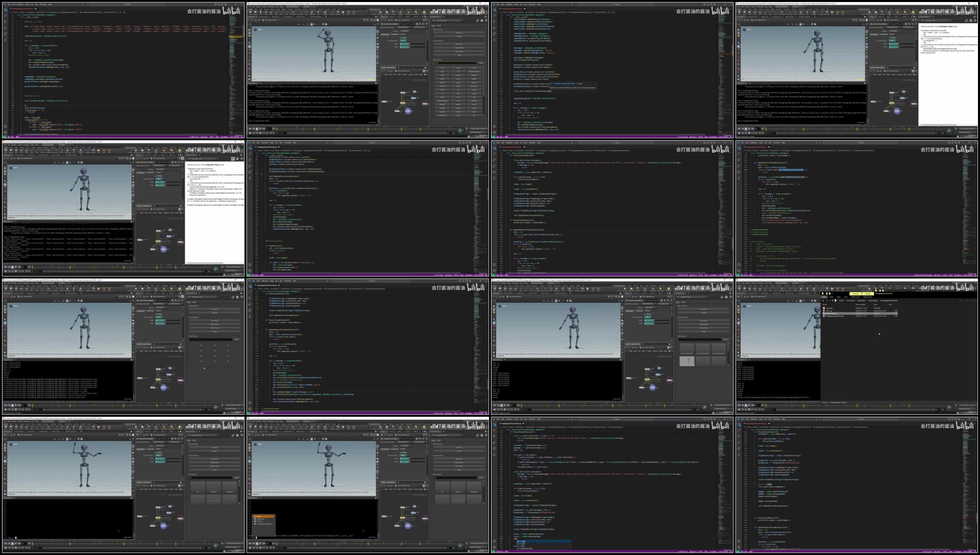980x555 pixels.
Task: Click Save button beside Pose Library field with highlighted thumbnail
Action: point(726,340)
